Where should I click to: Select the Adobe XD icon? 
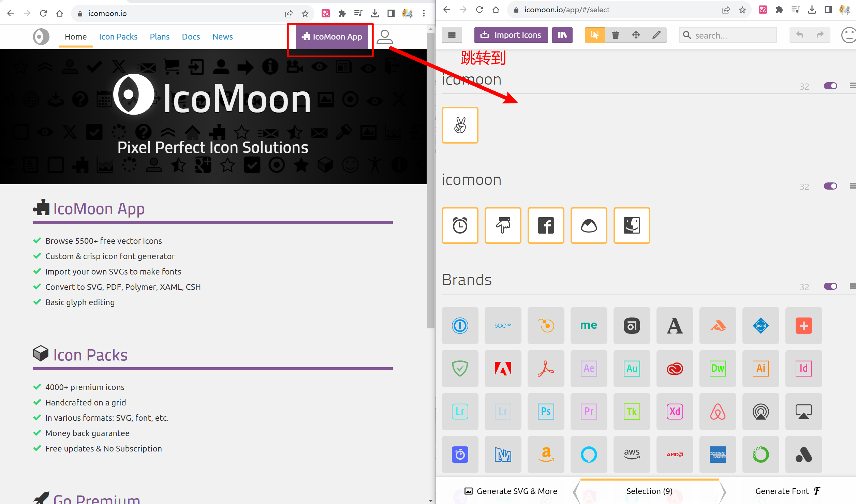tap(675, 412)
